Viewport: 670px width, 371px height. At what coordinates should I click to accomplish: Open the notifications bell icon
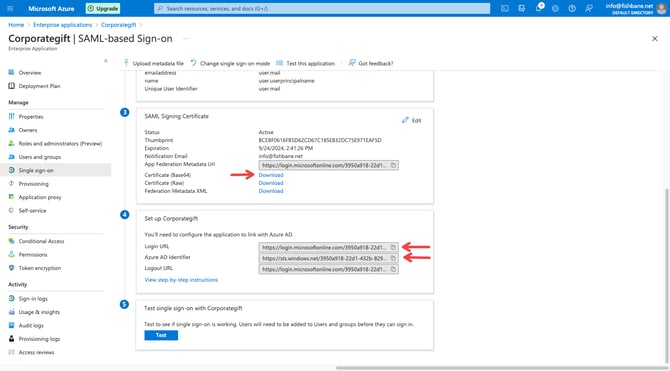(538, 8)
